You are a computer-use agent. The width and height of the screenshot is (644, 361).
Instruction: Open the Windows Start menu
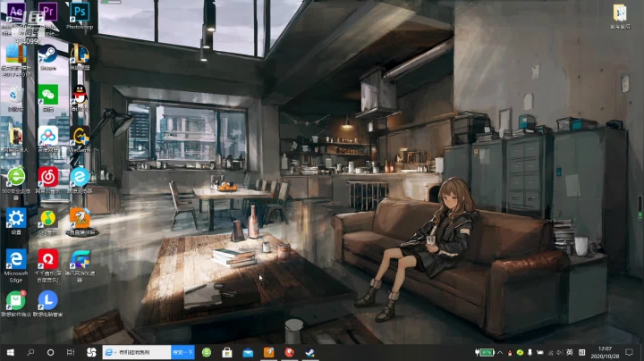pyautogui.click(x=10, y=352)
